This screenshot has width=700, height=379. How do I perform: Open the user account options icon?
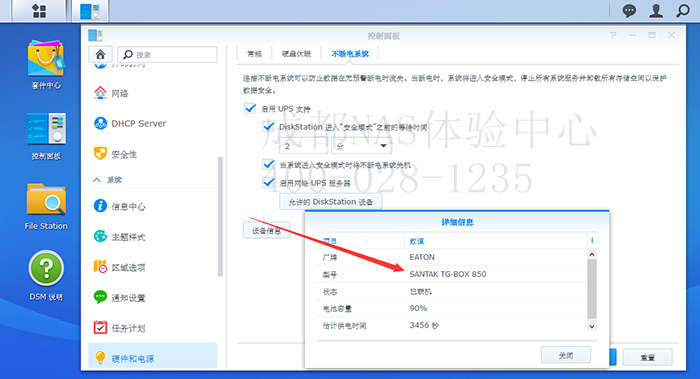(656, 11)
